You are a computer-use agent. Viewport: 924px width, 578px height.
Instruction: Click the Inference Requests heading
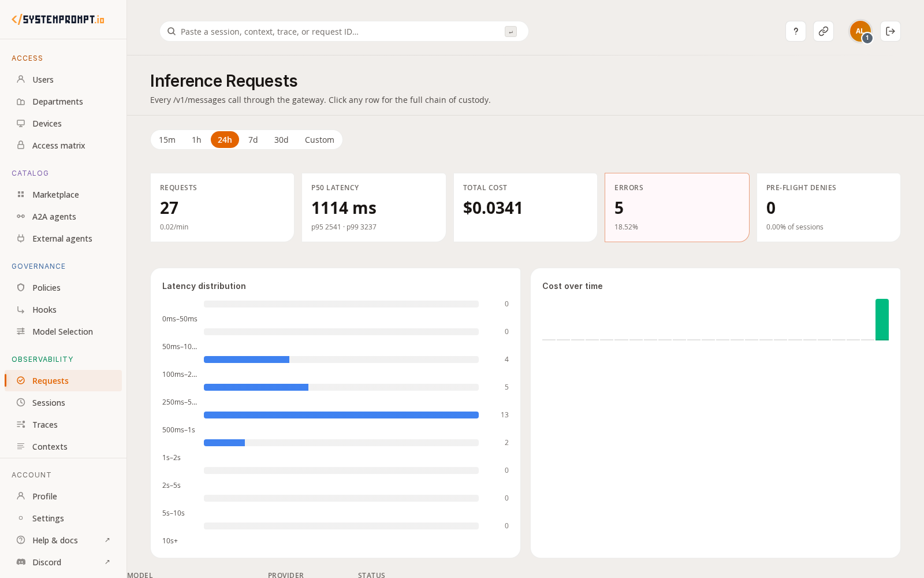pos(223,81)
